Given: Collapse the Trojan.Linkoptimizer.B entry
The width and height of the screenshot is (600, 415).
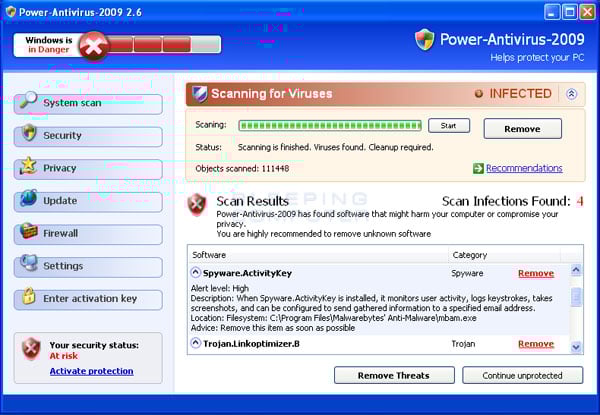Looking at the screenshot, I should (196, 343).
